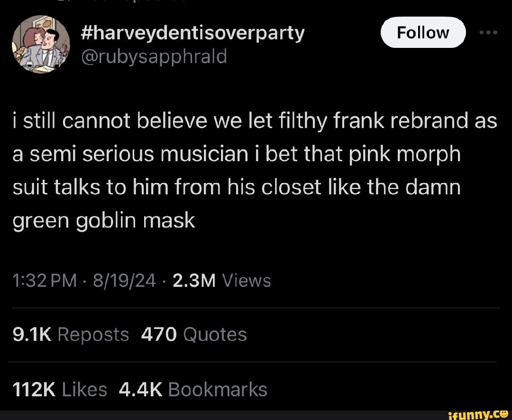512x420 pixels.
Task: View the 2.3M Views analytics
Action: coord(222,281)
